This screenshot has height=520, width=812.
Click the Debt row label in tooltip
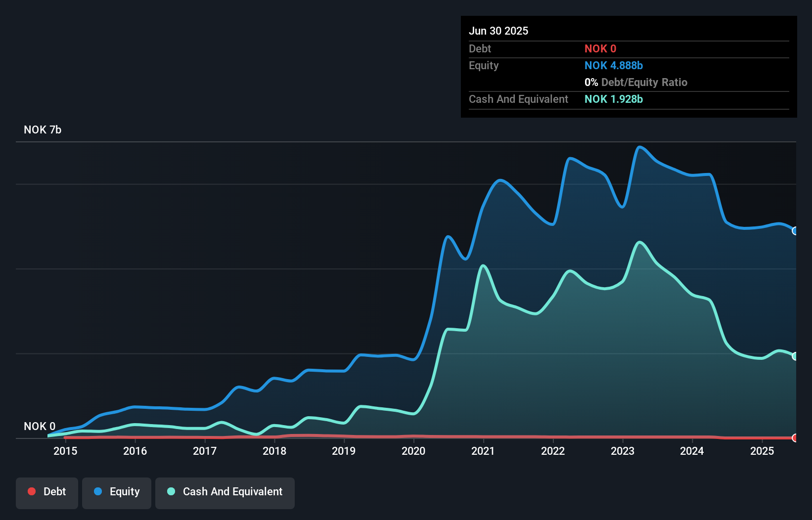click(x=480, y=48)
